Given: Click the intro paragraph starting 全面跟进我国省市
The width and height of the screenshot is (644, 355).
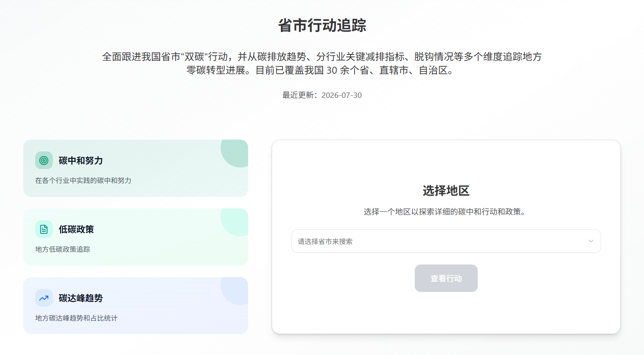Looking at the screenshot, I should 322,63.
